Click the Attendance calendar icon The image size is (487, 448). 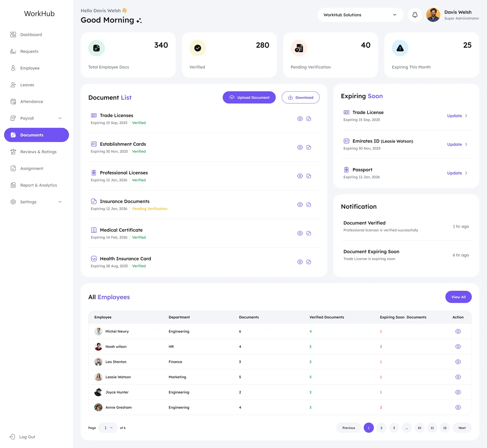tap(13, 102)
